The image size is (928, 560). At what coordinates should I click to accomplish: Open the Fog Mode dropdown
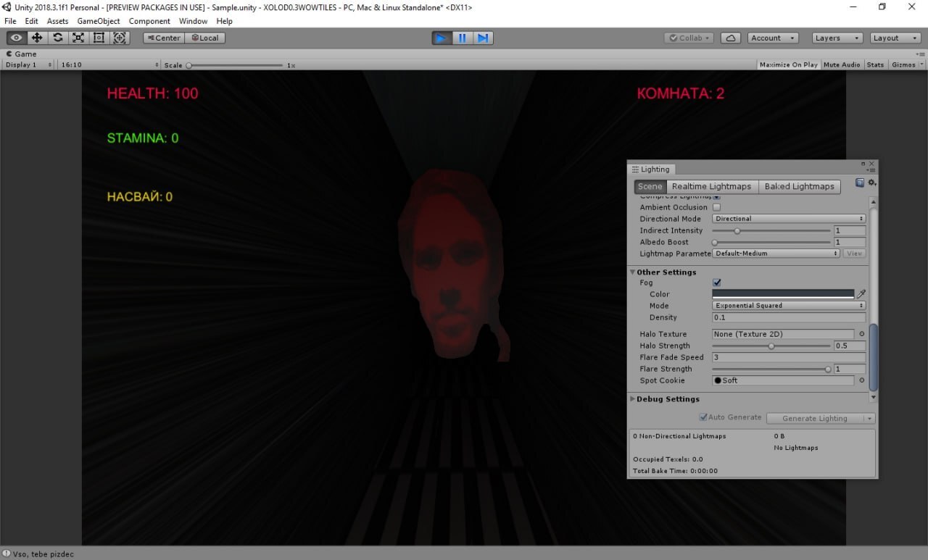[789, 306]
